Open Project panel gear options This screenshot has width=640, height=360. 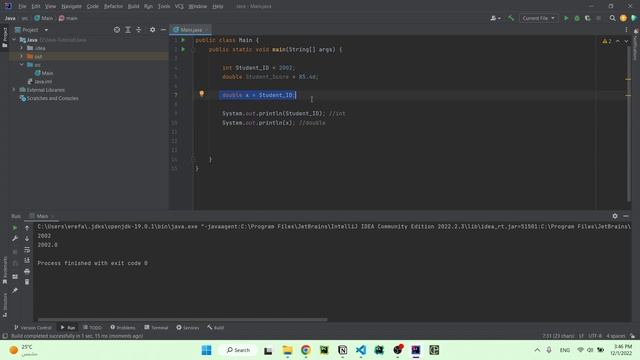point(152,30)
